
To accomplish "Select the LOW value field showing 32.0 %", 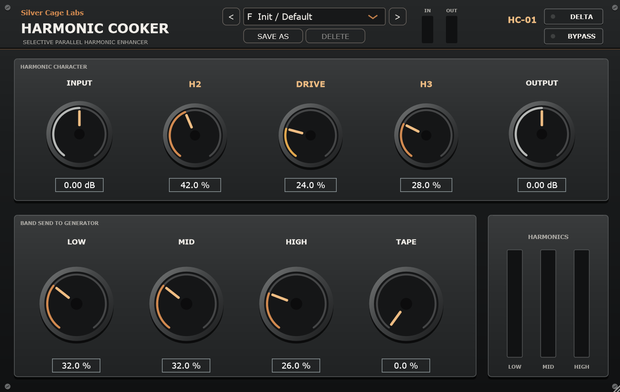I will click(76, 365).
